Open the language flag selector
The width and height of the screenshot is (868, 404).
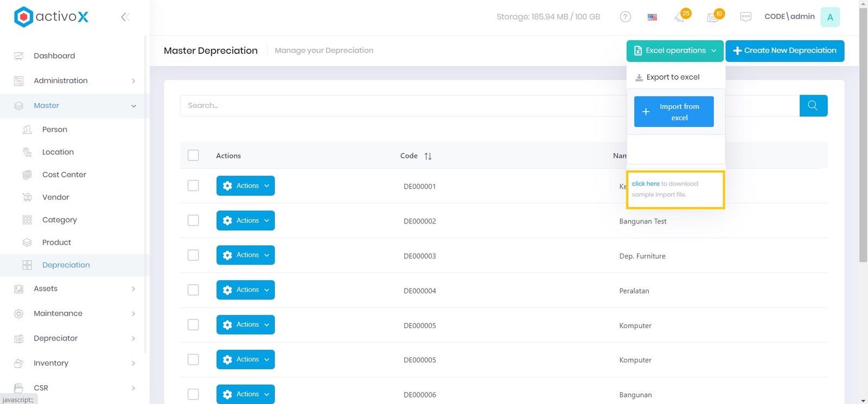coord(652,17)
